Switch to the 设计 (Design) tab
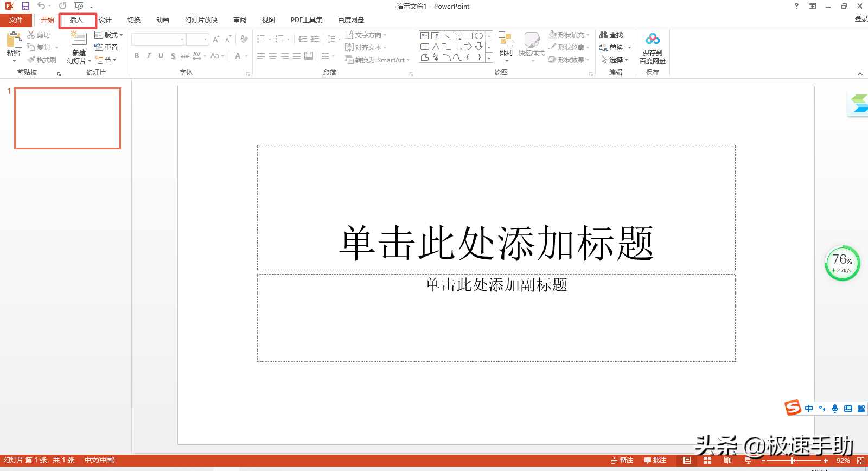The width and height of the screenshot is (868, 471). click(105, 20)
